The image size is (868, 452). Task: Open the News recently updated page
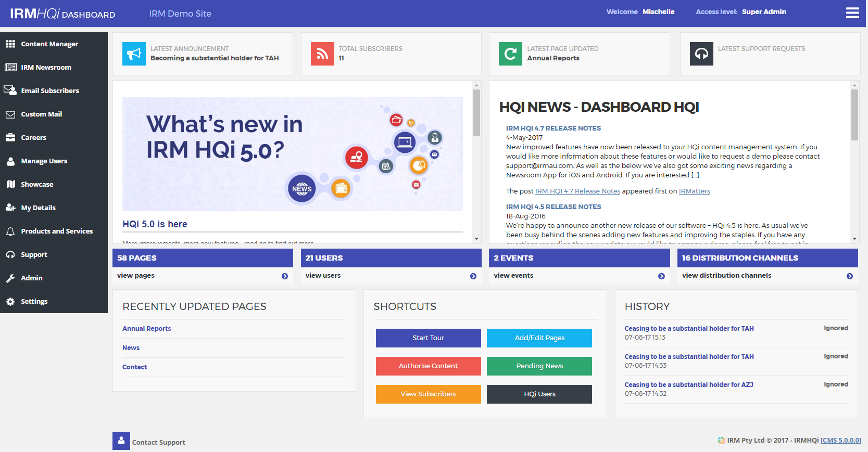tap(131, 348)
